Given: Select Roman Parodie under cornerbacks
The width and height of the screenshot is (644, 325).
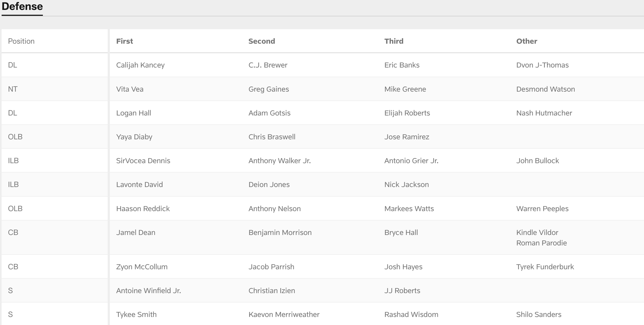Looking at the screenshot, I should pos(541,243).
